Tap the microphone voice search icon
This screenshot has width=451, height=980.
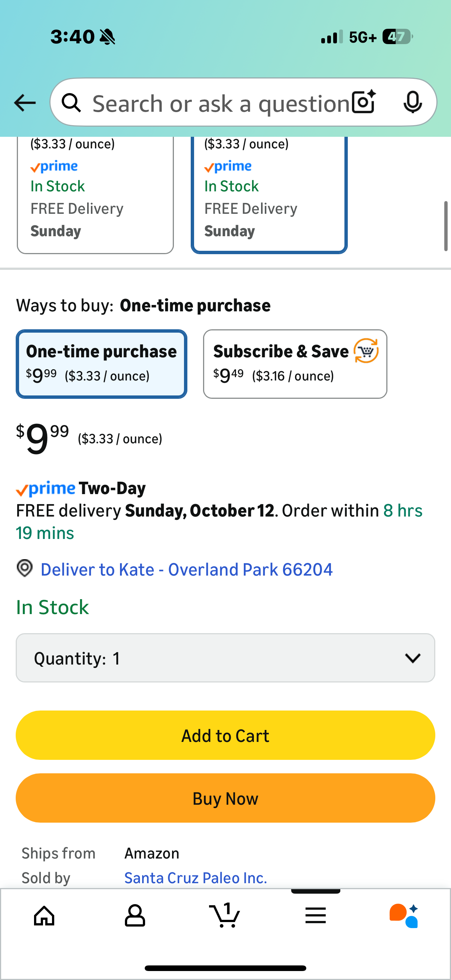pyautogui.click(x=412, y=102)
